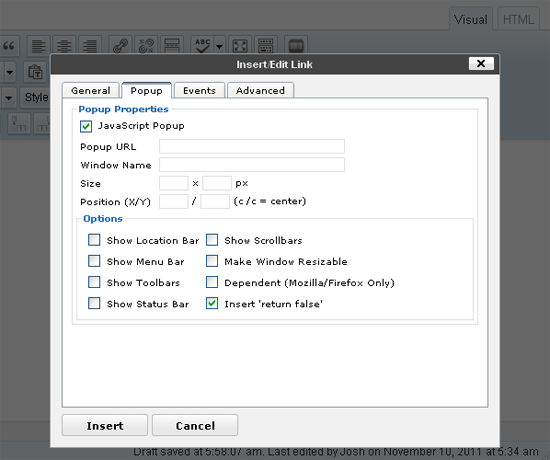Click the Insert/Edit Link title text
This screenshot has height=460, width=550.
(x=274, y=65)
